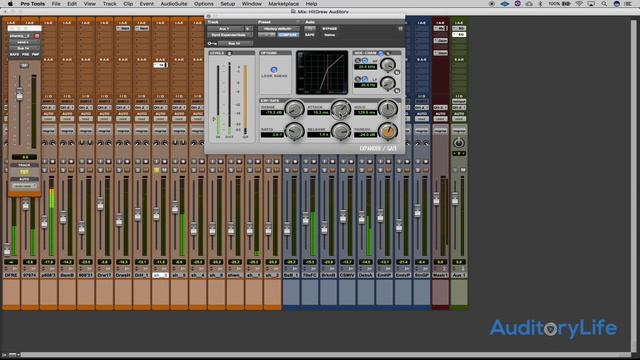Open the Aux 1 track selector in plugin
This screenshot has width=640, height=360.
point(225,29)
